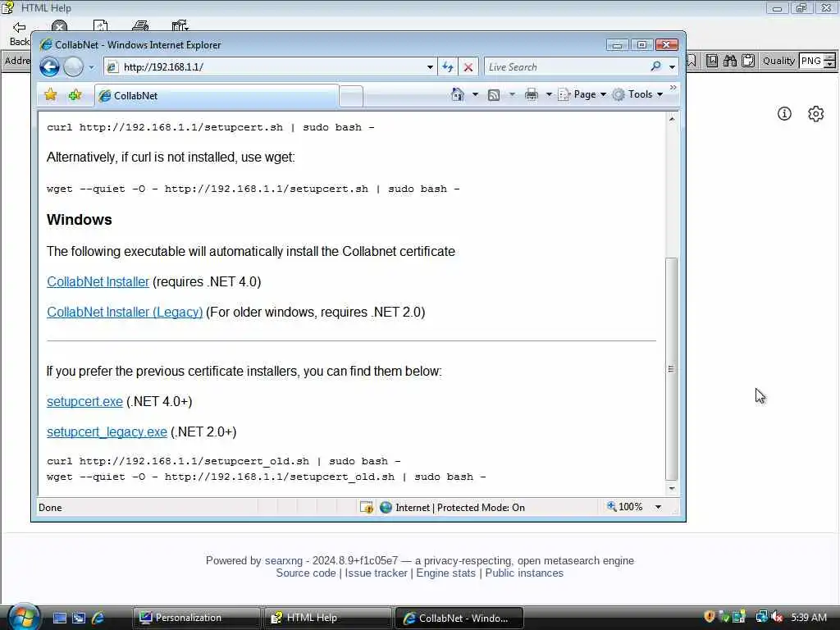840x630 pixels.
Task: Expand the zoom level dropdown arrow
Action: point(658,507)
